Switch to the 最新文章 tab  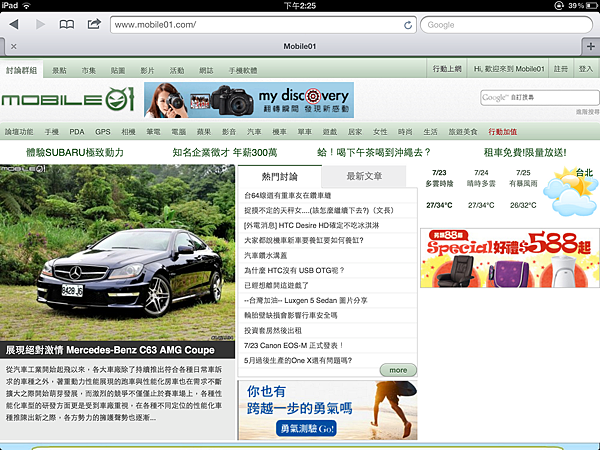pos(364,176)
